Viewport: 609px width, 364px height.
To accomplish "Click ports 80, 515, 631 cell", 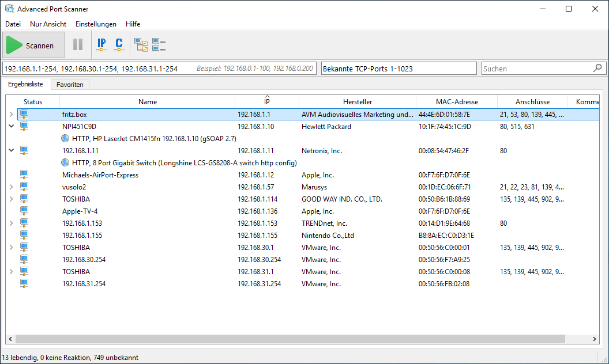I will (x=517, y=127).
